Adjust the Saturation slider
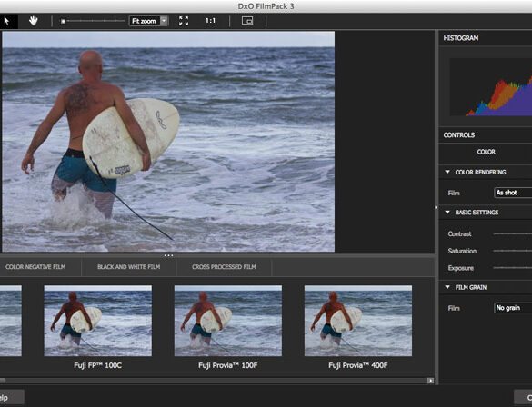532x407 pixels. click(513, 251)
